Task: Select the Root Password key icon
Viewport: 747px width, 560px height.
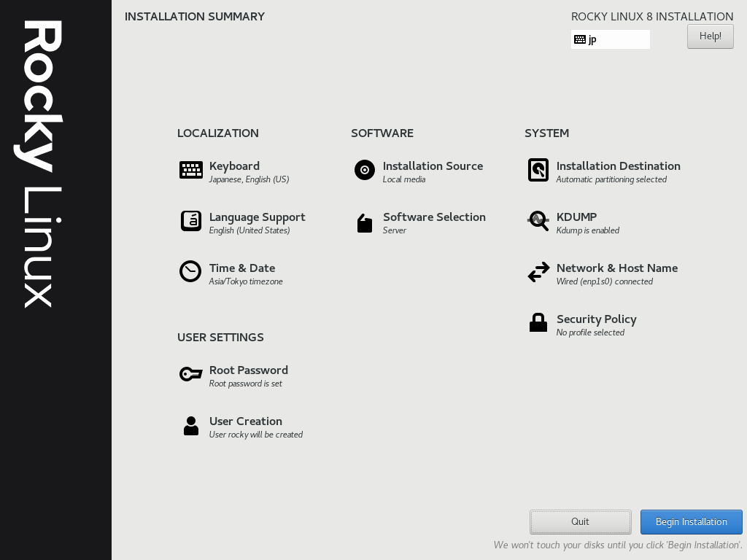Action: coord(190,374)
